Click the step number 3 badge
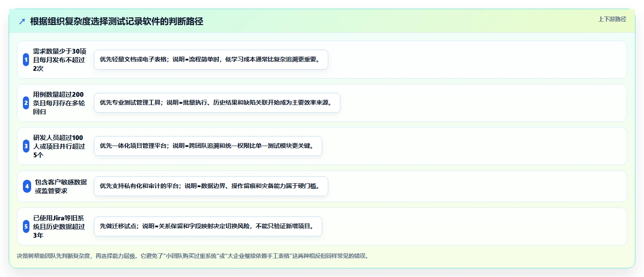 pyautogui.click(x=26, y=146)
